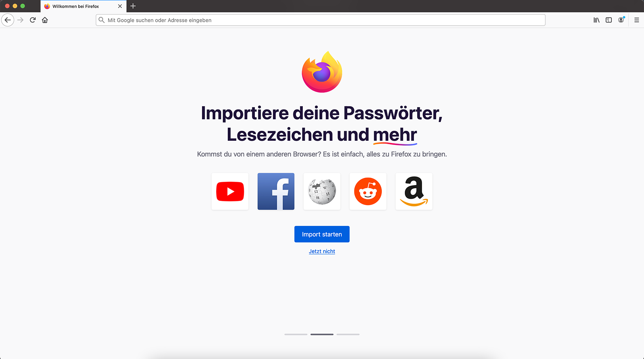Focus the Google search address bar
Viewport: 644px width, 359px height.
tap(320, 20)
